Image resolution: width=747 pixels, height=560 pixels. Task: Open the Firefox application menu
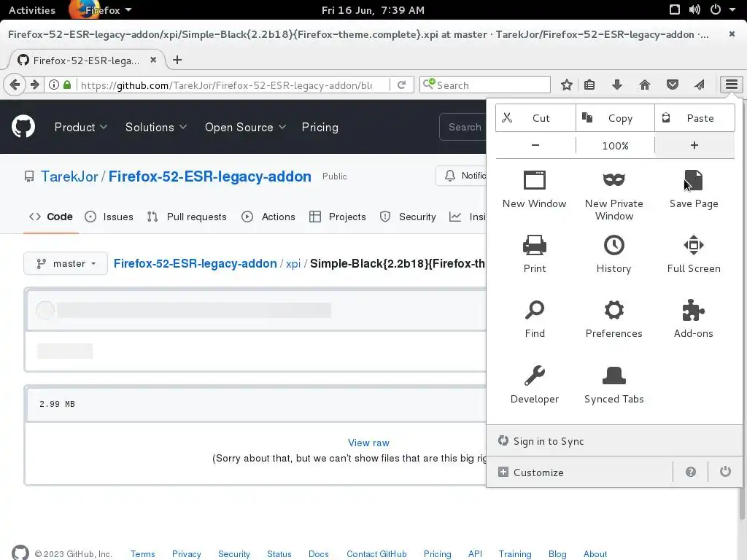(102, 10)
